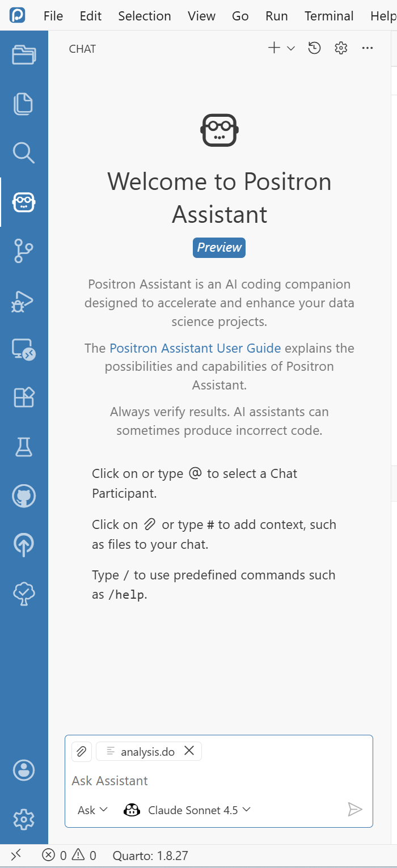The width and height of the screenshot is (397, 868).
Task: Open the Selection menu
Action: [x=144, y=16]
